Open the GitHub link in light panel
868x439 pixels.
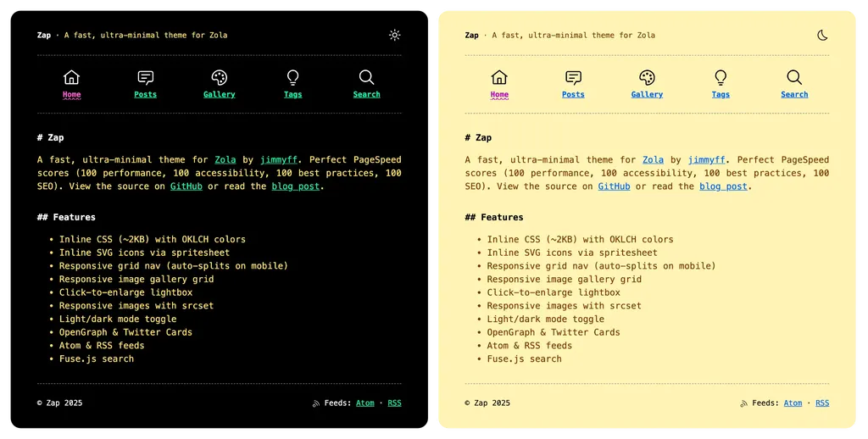click(x=614, y=186)
